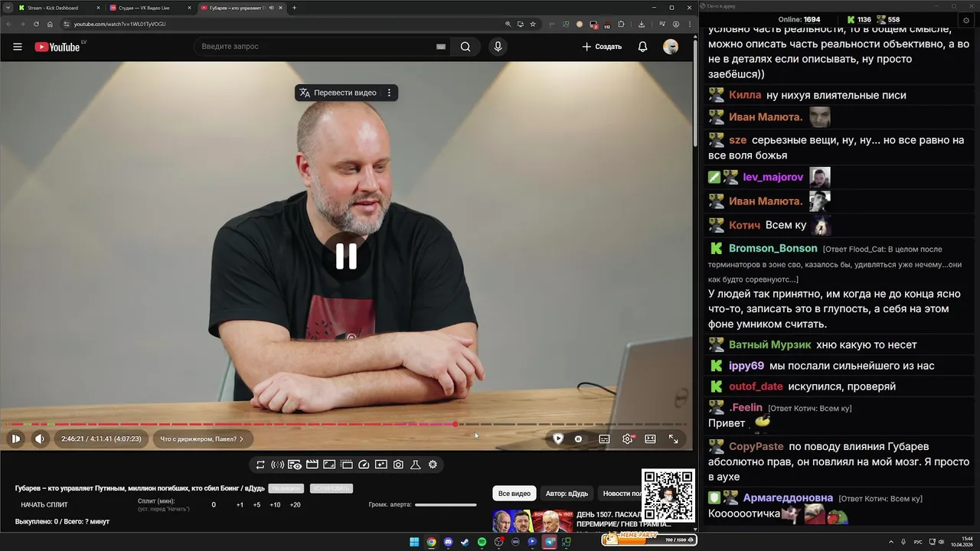
Task: Toggle loop icon in the toolbar below video
Action: tap(260, 465)
